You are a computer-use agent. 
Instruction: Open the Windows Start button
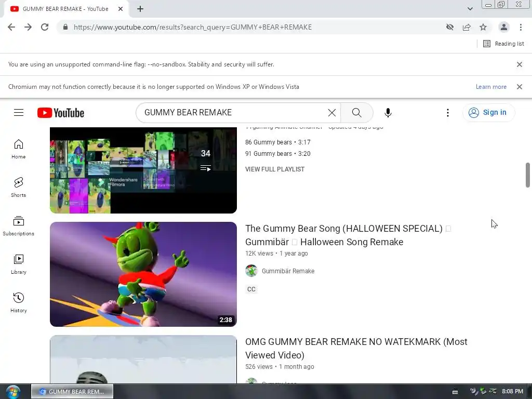click(13, 392)
